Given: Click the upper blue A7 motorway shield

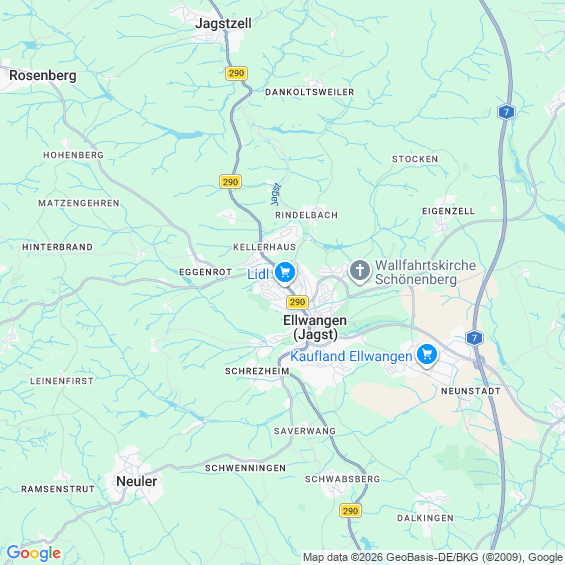Looking at the screenshot, I should pyautogui.click(x=506, y=112).
